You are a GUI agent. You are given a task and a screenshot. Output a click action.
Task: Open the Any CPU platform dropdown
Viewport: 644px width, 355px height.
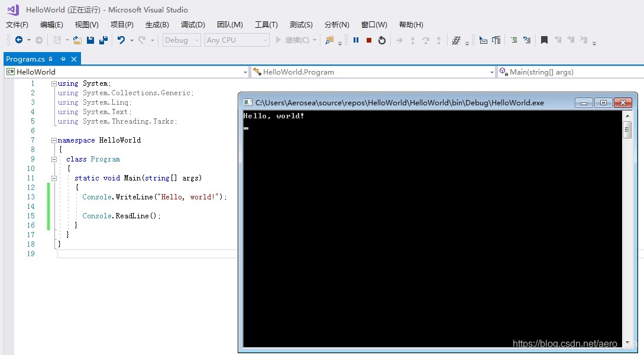point(237,40)
